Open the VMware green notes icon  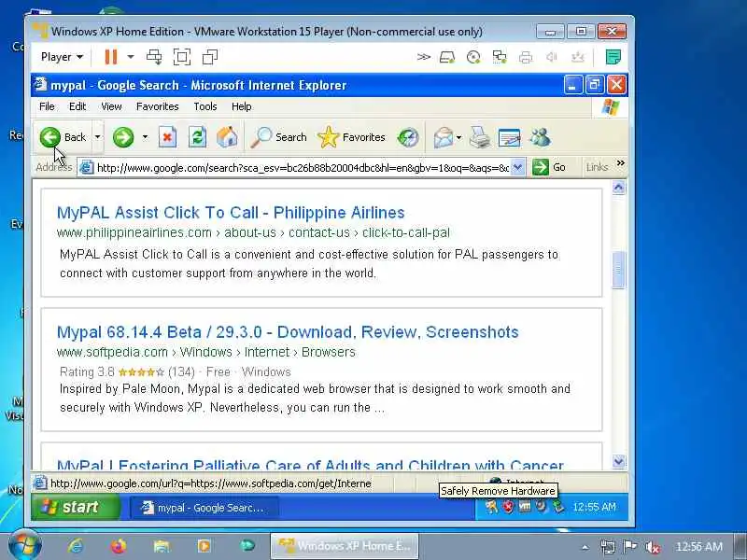pos(613,57)
